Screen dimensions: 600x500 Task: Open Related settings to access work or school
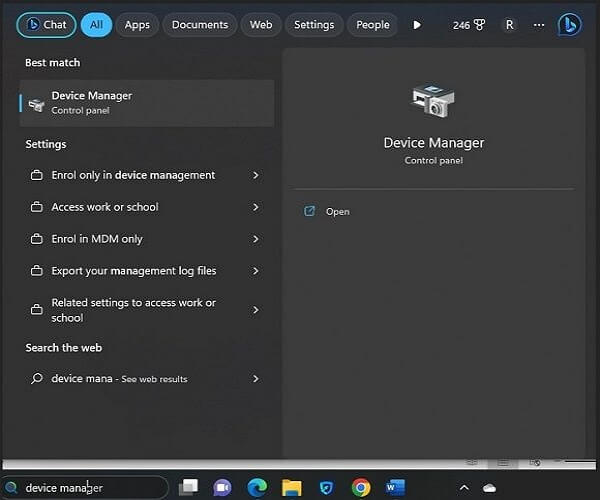pos(147,310)
